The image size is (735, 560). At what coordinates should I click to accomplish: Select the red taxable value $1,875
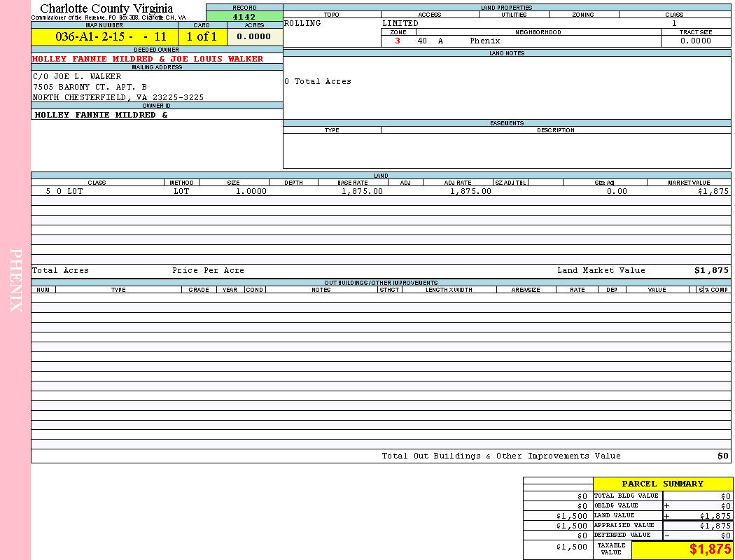(x=709, y=549)
